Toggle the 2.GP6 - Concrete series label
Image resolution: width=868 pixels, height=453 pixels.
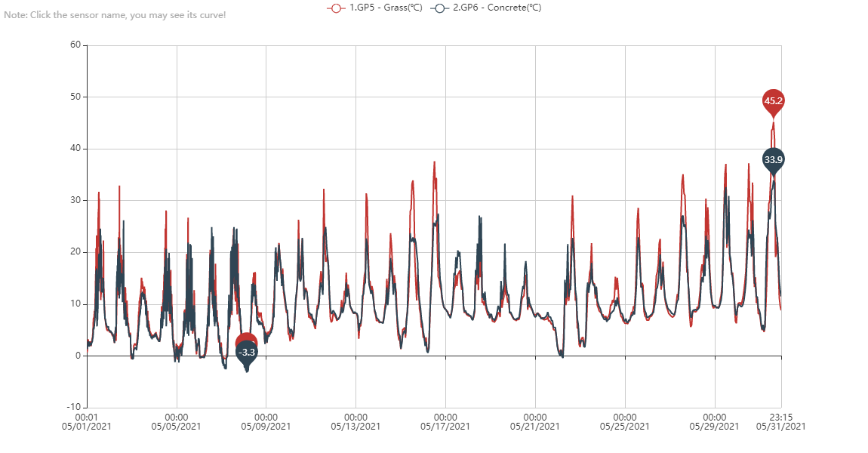point(497,8)
